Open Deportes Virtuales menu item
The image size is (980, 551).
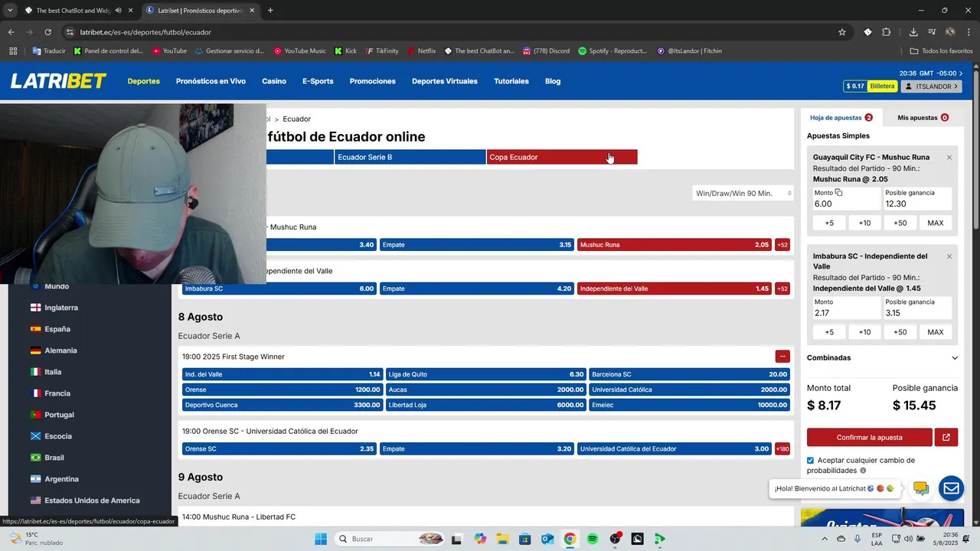click(445, 81)
